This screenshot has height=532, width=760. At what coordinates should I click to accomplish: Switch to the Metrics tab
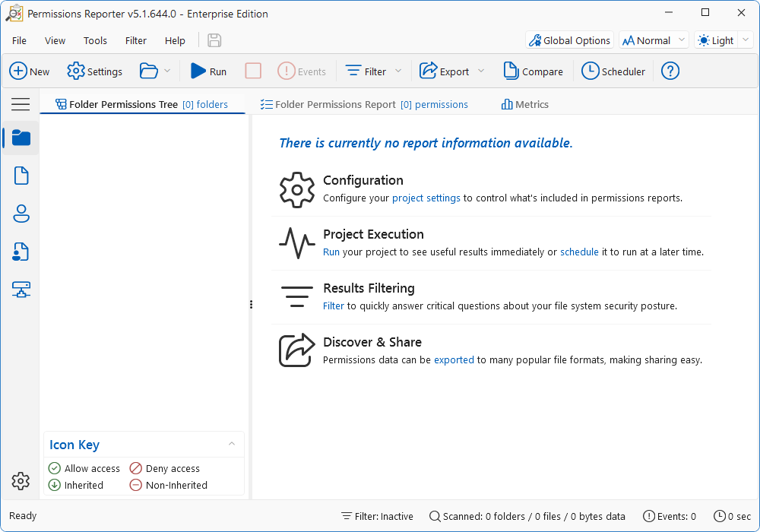(524, 104)
